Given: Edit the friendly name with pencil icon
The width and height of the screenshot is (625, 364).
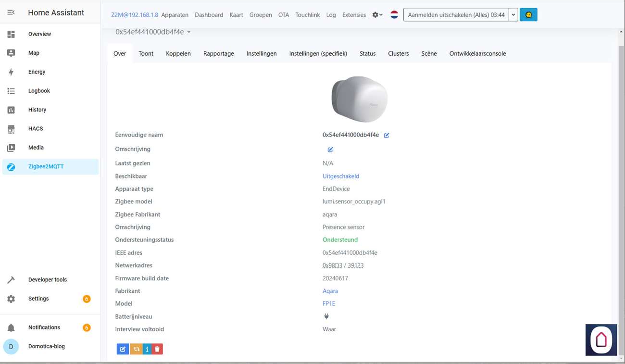Looking at the screenshot, I should pyautogui.click(x=387, y=136).
